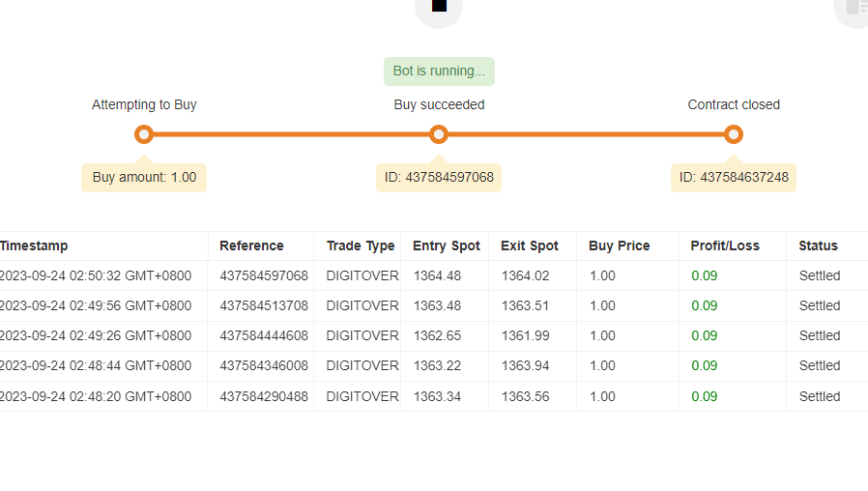Click exit spot 1364.02
The image size is (868, 491).
pos(525,275)
